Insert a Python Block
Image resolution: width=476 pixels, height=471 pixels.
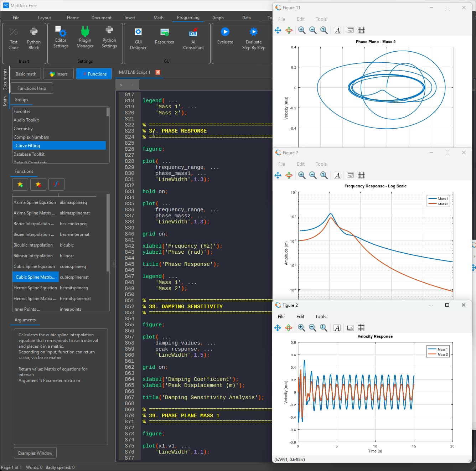34,38
